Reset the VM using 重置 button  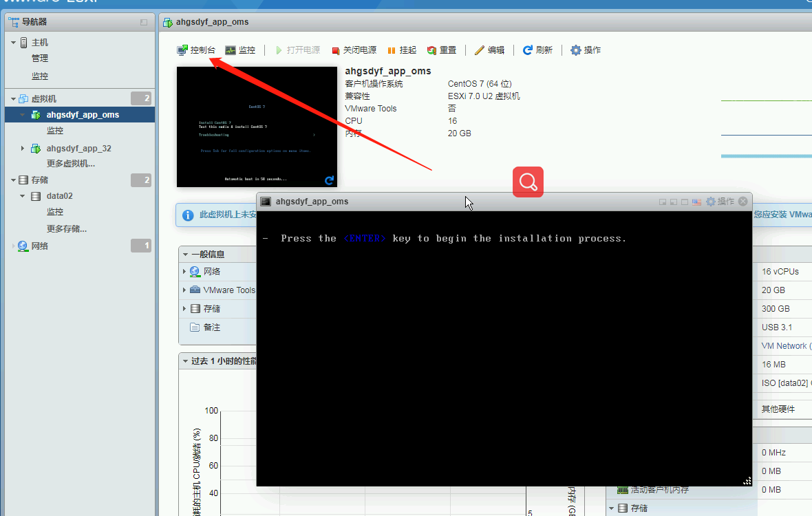[x=442, y=50]
